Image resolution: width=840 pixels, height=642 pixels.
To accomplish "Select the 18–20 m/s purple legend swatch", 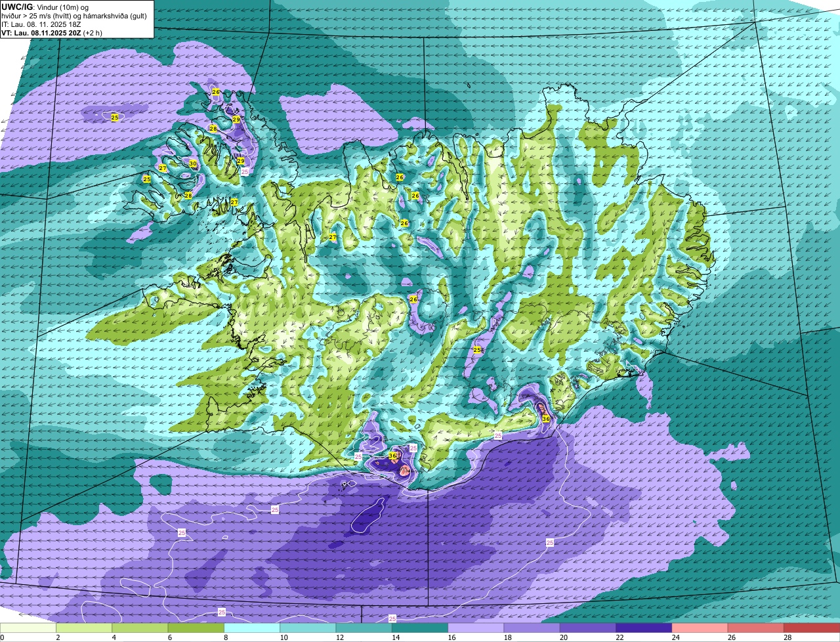I will pos(532,628).
